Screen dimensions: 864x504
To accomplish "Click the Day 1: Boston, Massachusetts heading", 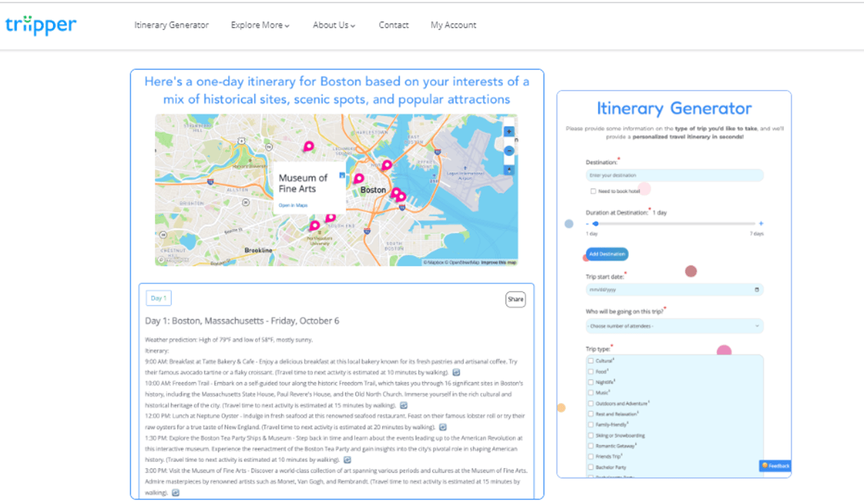I will [242, 321].
